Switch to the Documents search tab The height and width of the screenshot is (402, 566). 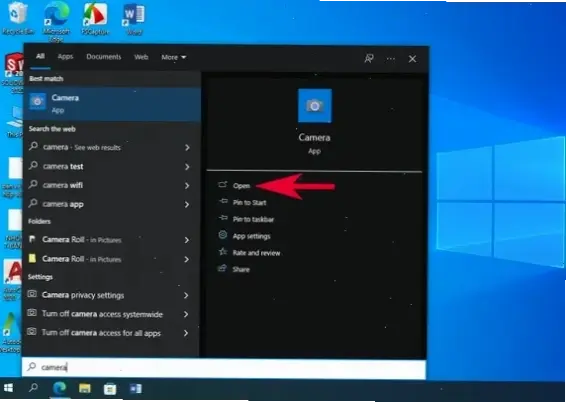(104, 57)
